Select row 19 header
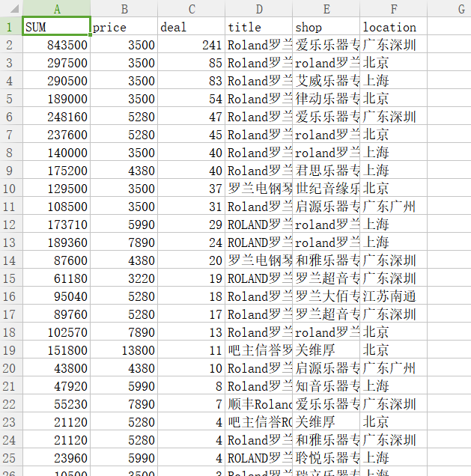 coord(11,350)
